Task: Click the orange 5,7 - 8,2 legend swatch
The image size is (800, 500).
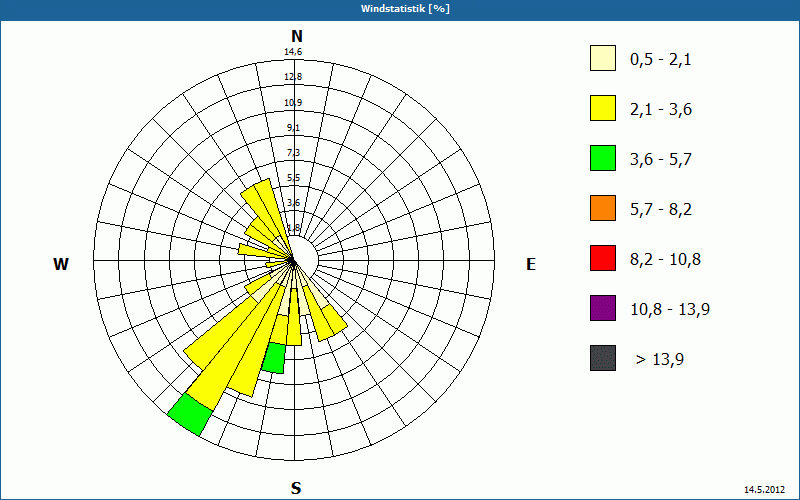Action: pos(603,208)
